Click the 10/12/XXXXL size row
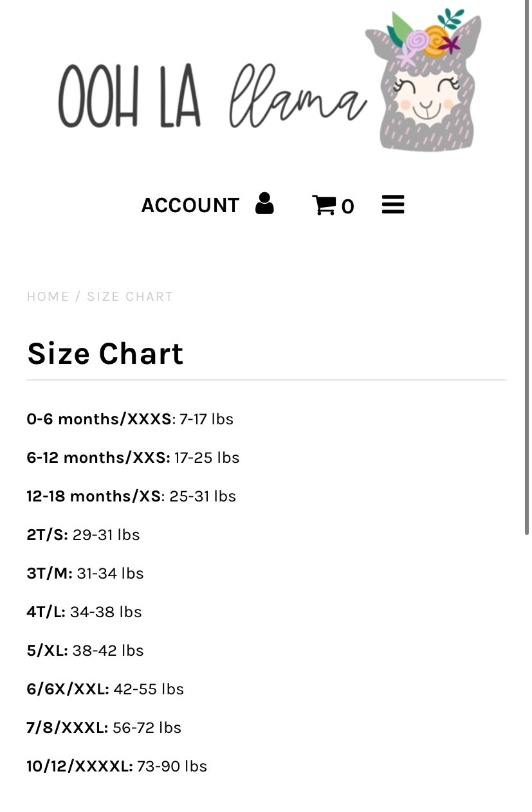This screenshot has width=532, height=812. click(117, 766)
